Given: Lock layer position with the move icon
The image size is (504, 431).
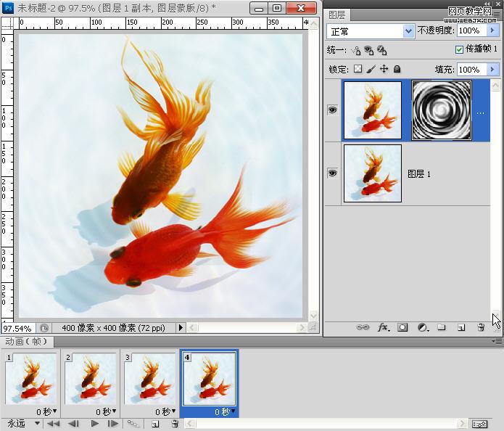Looking at the screenshot, I should click(x=384, y=70).
